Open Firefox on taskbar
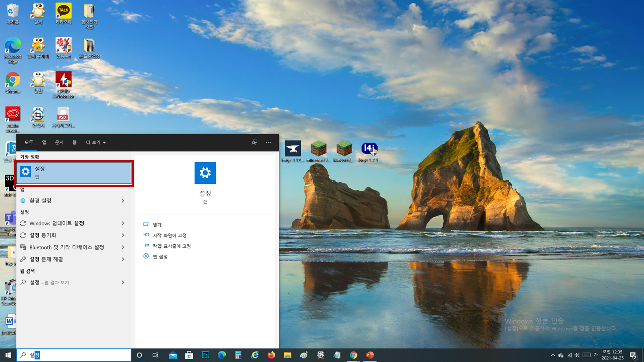The height and width of the screenshot is (362, 644). [x=271, y=355]
